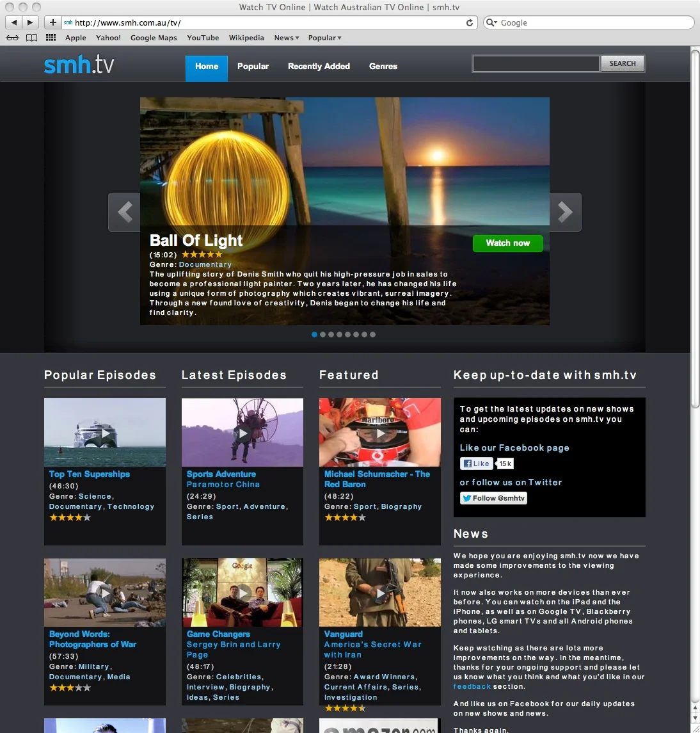Open the YouTube bookmark
The image size is (700, 733).
[x=203, y=38]
